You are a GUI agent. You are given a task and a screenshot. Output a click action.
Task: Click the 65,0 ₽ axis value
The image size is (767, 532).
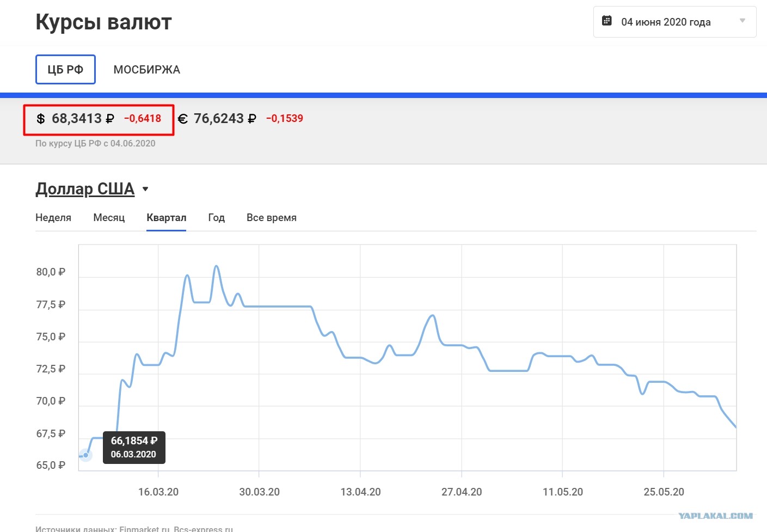click(51, 466)
